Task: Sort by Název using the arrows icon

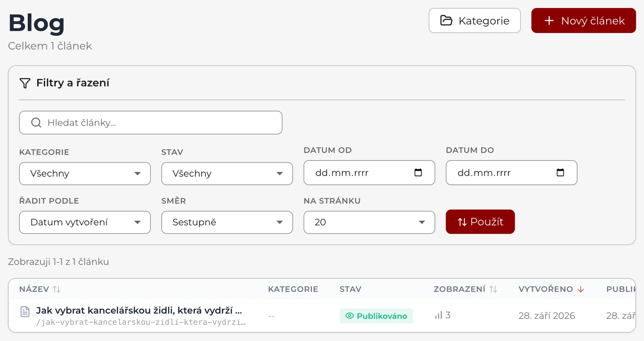Action: (57, 289)
